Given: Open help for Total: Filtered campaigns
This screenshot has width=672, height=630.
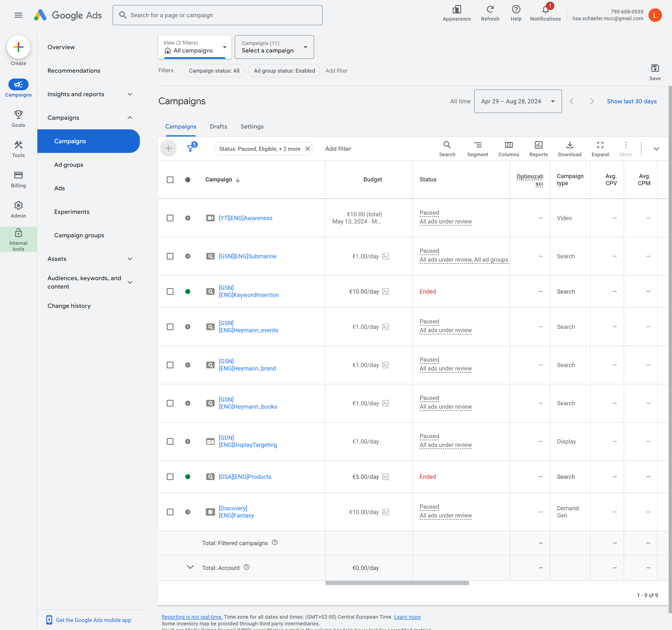Looking at the screenshot, I should 274,542.
